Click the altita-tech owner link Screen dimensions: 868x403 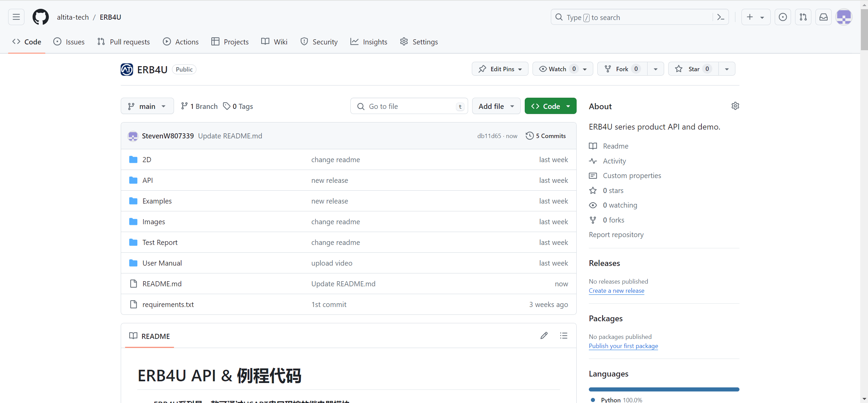73,17
